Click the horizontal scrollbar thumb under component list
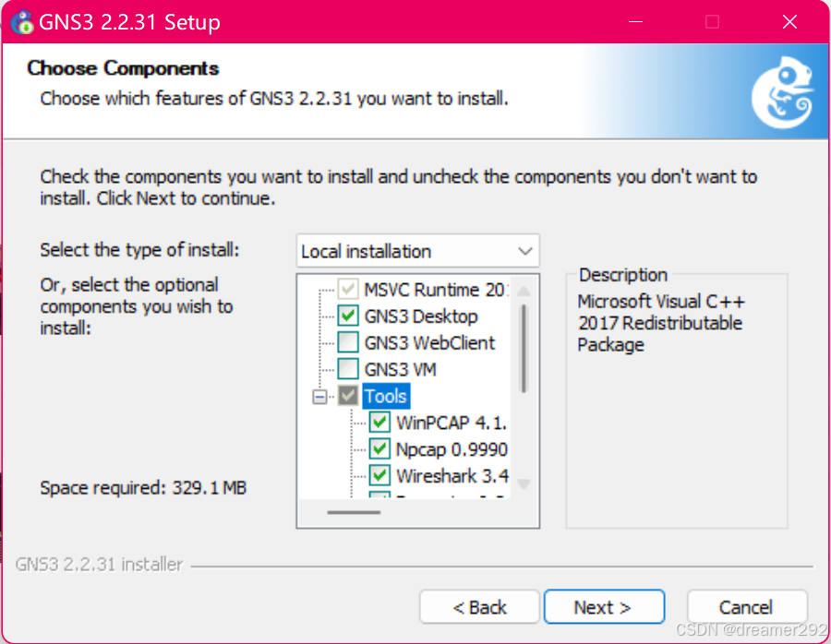 point(354,512)
